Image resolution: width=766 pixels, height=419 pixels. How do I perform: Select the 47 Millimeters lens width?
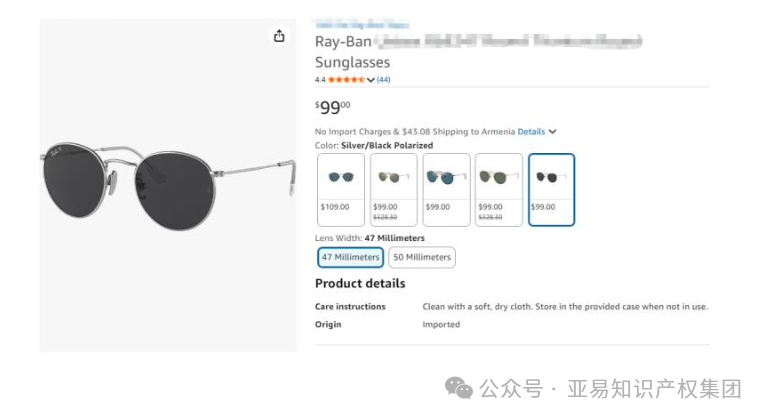tap(350, 257)
